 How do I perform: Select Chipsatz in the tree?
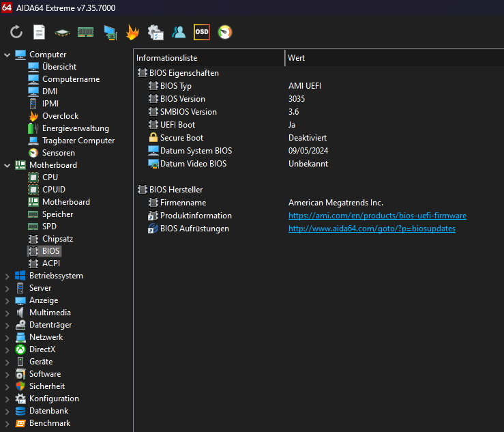(x=57, y=239)
